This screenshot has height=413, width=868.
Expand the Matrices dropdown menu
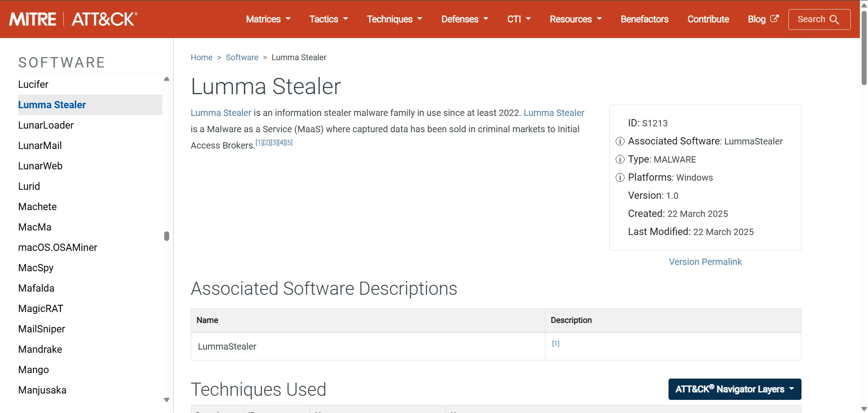coord(268,19)
